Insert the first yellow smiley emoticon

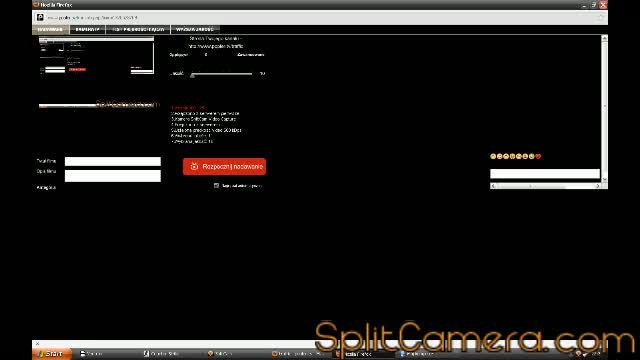[x=493, y=156]
